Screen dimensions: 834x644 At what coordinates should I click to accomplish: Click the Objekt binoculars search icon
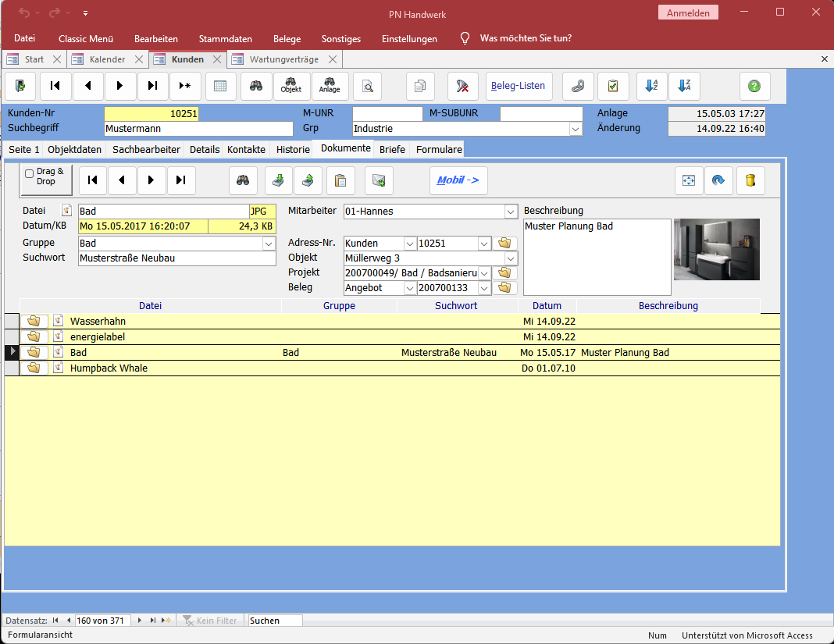(291, 86)
